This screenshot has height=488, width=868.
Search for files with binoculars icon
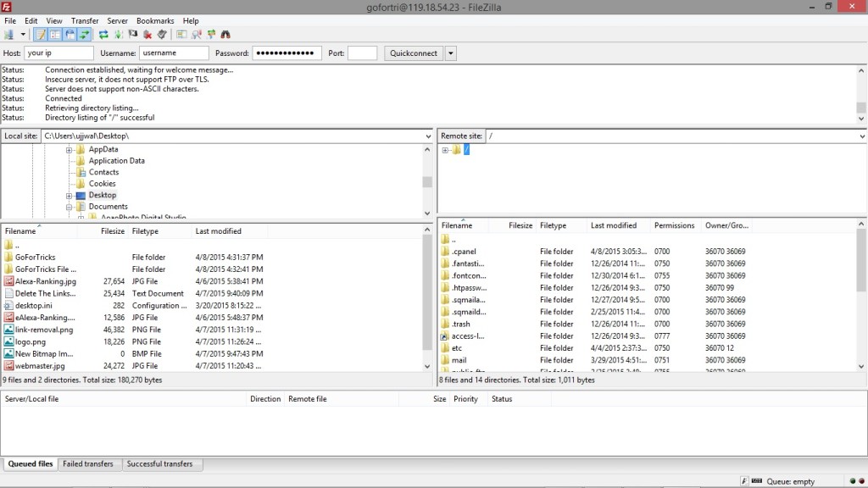pyautogui.click(x=225, y=34)
